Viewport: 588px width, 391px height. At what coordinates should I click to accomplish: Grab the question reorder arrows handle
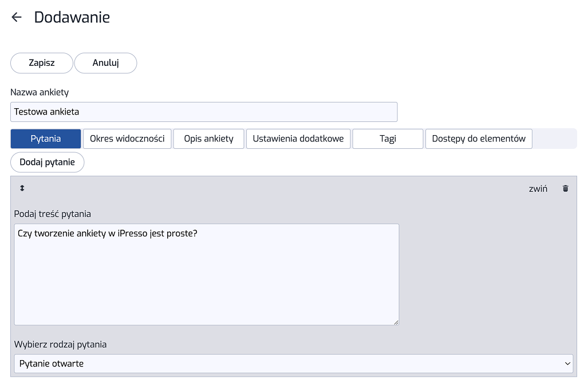pos(22,188)
